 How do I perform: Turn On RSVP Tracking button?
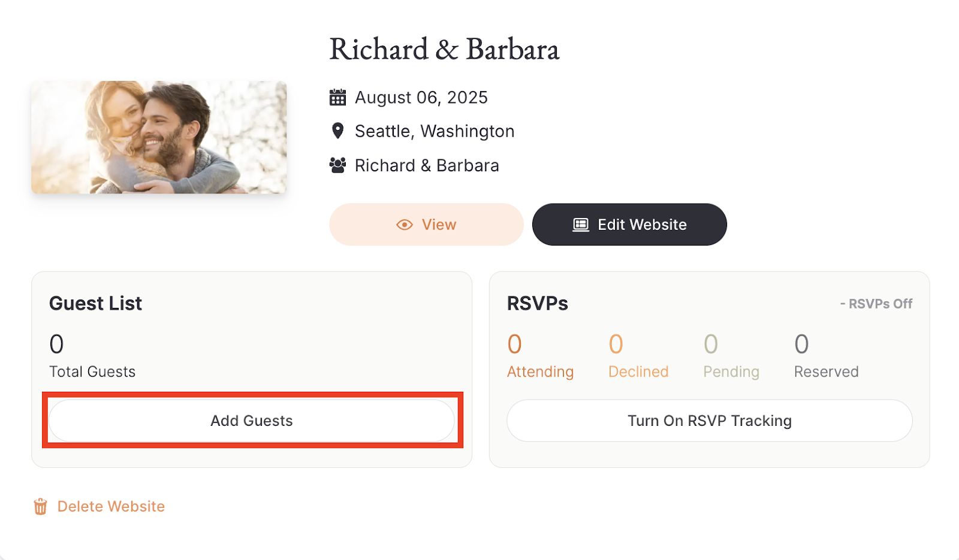[x=710, y=420]
